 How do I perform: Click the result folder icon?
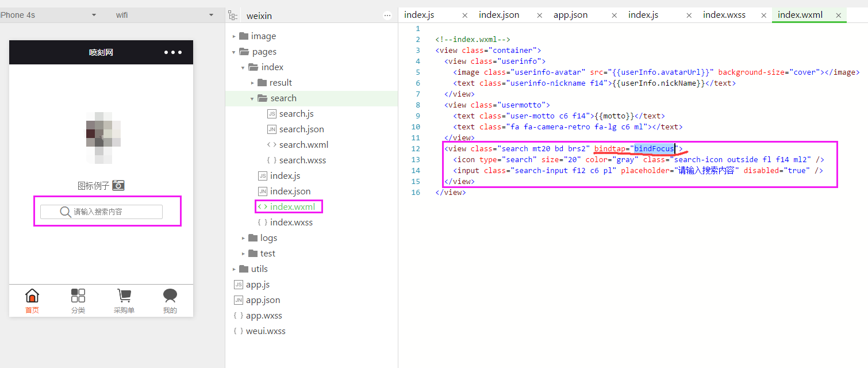tap(262, 82)
